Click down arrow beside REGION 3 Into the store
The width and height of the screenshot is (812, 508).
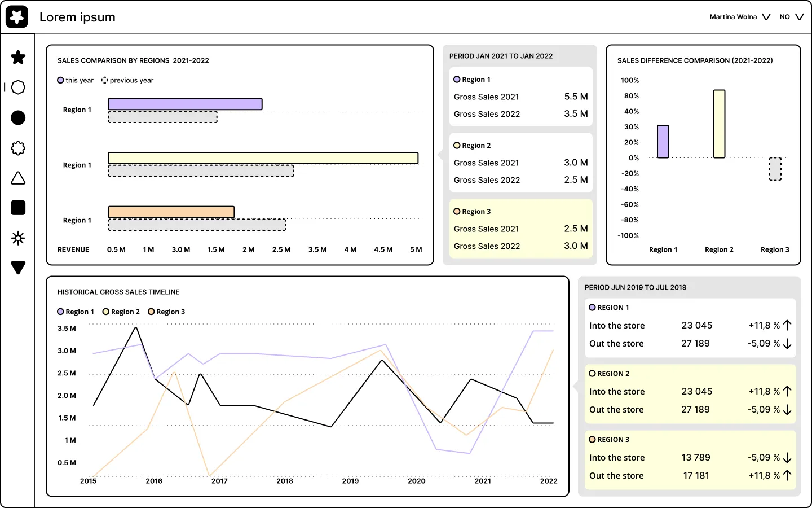coord(787,458)
